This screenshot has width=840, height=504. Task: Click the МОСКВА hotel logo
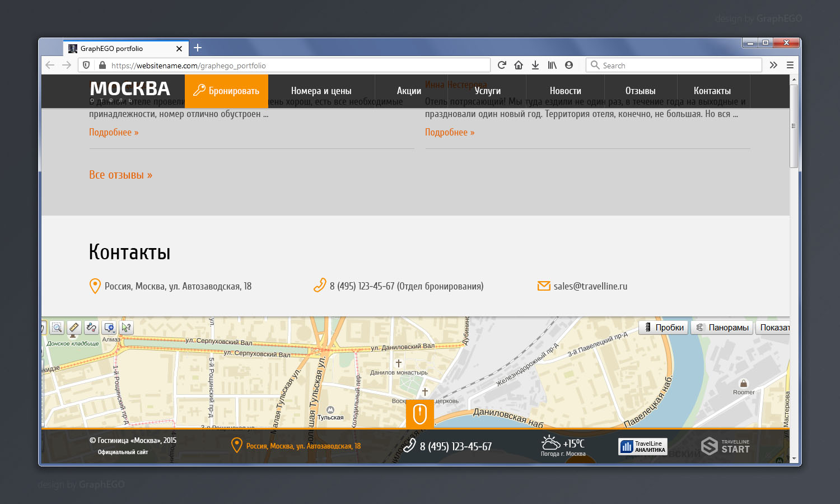pos(130,91)
